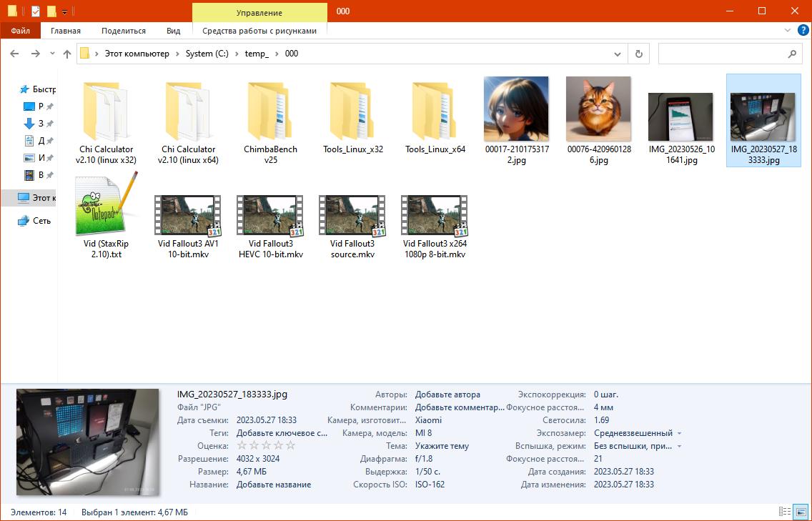Click the quick access toolbar new folder icon
The height and width of the screenshot is (521, 812).
click(51, 11)
